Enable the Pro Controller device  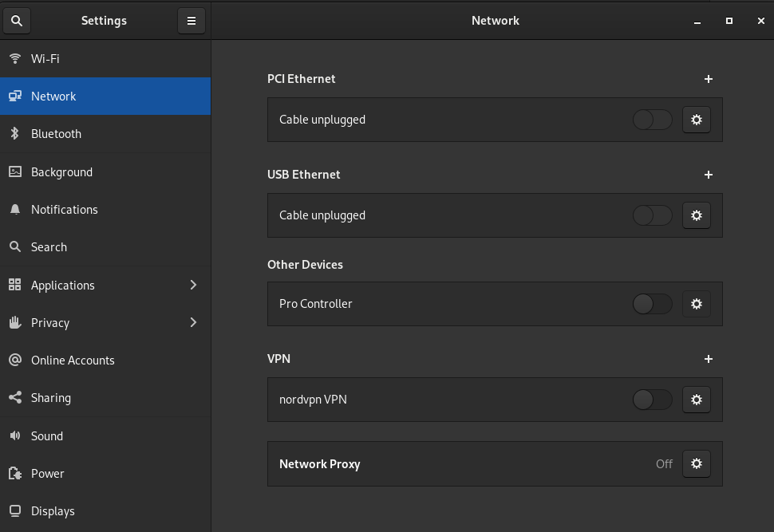pos(652,304)
